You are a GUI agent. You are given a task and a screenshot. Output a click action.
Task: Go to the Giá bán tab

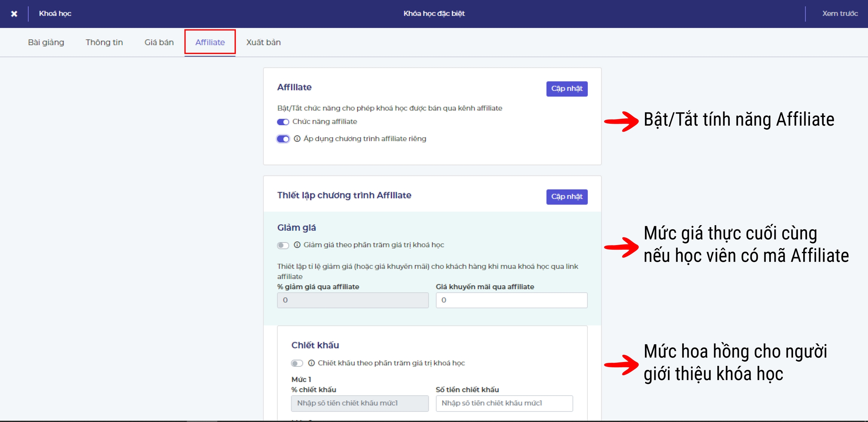[159, 42]
